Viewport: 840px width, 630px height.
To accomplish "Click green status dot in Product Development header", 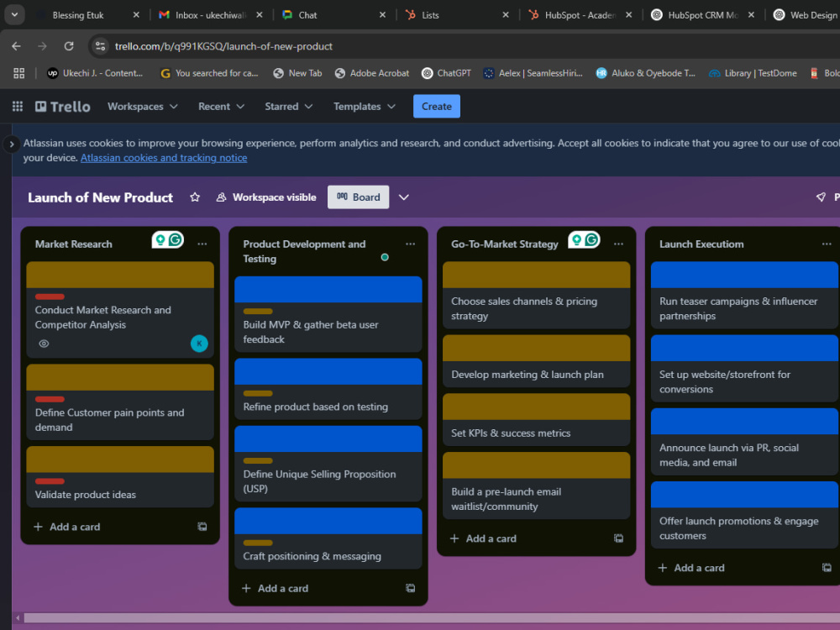I will [385, 257].
